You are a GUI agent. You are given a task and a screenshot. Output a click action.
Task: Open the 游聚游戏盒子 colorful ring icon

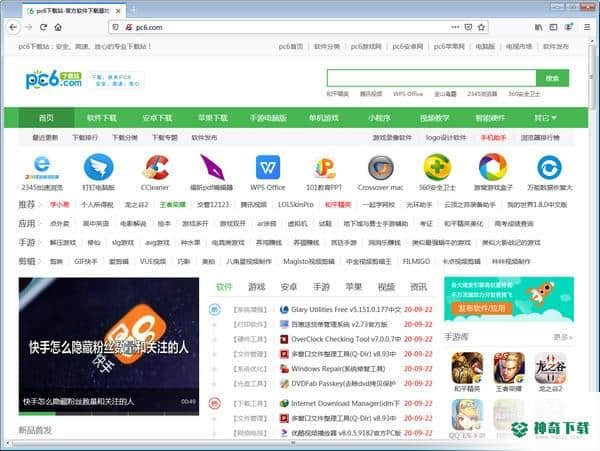tap(493, 167)
